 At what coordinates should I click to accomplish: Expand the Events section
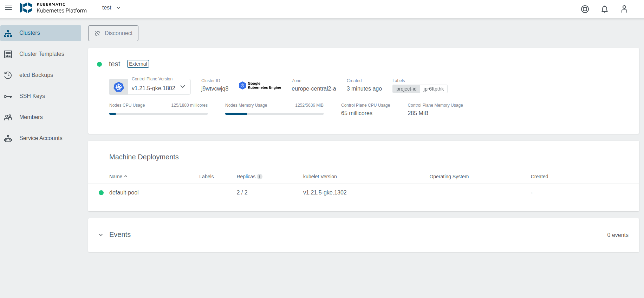coord(101,235)
